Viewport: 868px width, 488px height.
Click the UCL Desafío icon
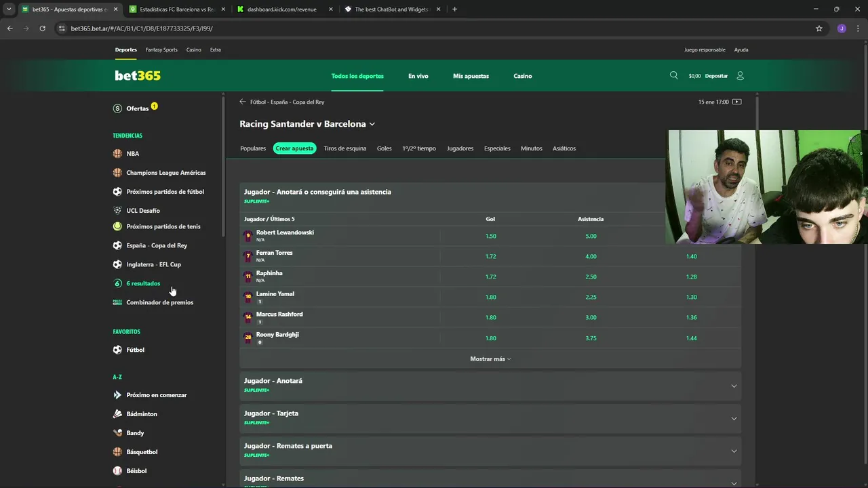[x=118, y=211]
